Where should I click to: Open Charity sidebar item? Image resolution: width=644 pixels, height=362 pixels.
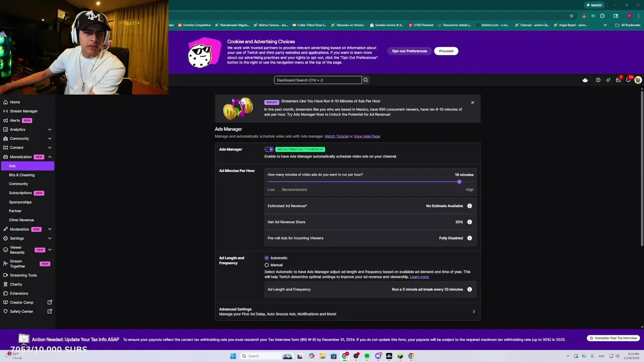coord(16,284)
